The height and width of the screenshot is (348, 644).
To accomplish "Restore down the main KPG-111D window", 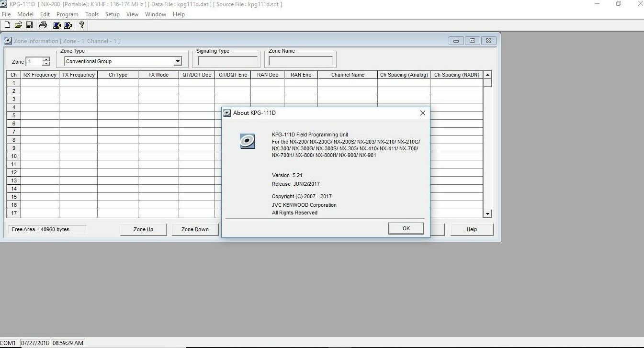I will pos(619,4).
